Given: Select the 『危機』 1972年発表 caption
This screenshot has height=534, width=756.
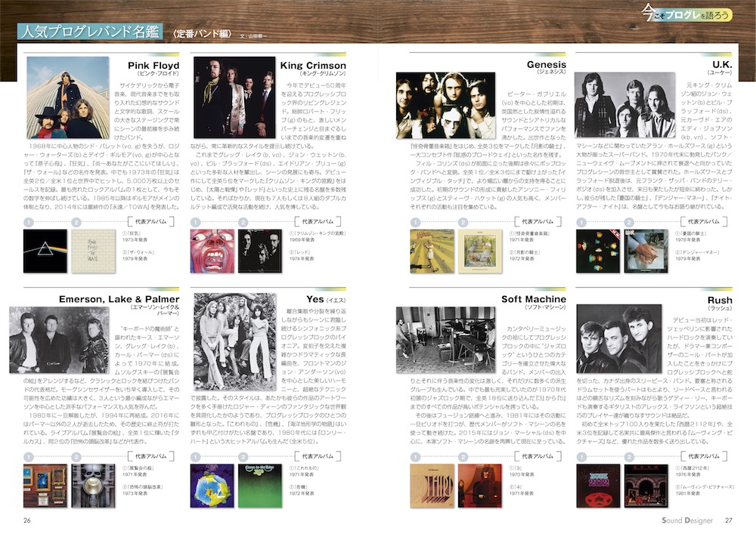Looking at the screenshot, I should [x=302, y=489].
